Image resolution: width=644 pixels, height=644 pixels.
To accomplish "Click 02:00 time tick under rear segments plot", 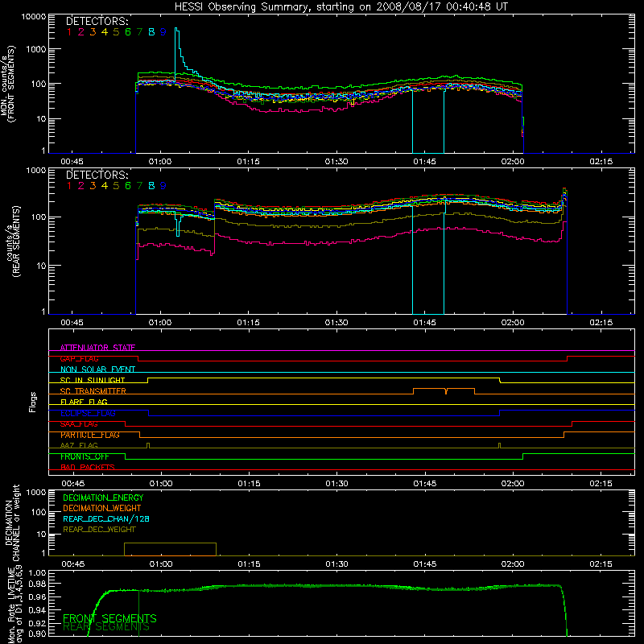I will [x=513, y=323].
